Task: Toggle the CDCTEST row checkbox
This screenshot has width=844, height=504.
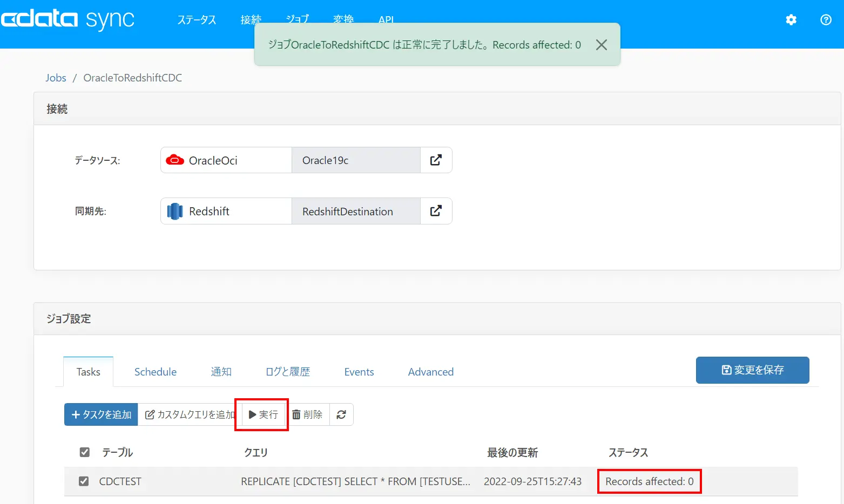Action: pyautogui.click(x=84, y=481)
